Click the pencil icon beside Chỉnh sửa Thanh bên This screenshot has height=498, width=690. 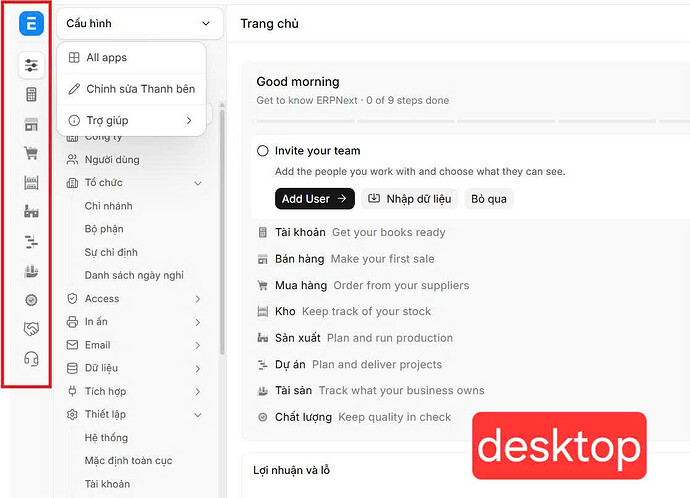tap(74, 89)
